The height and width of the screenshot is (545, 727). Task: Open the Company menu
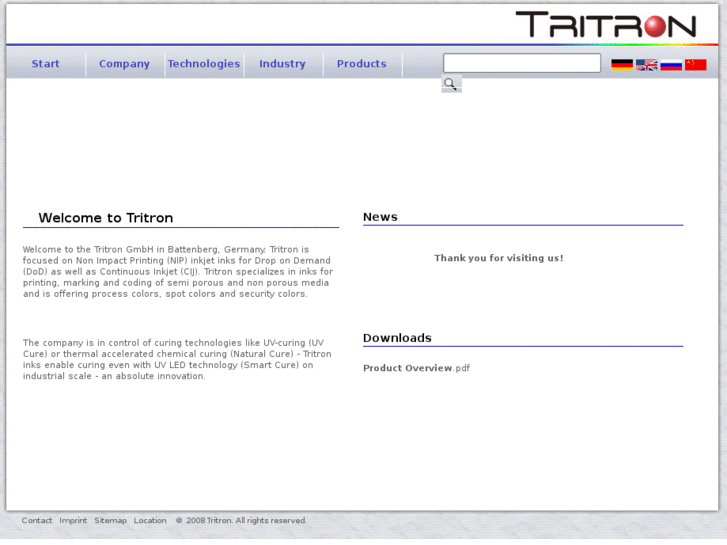124,64
